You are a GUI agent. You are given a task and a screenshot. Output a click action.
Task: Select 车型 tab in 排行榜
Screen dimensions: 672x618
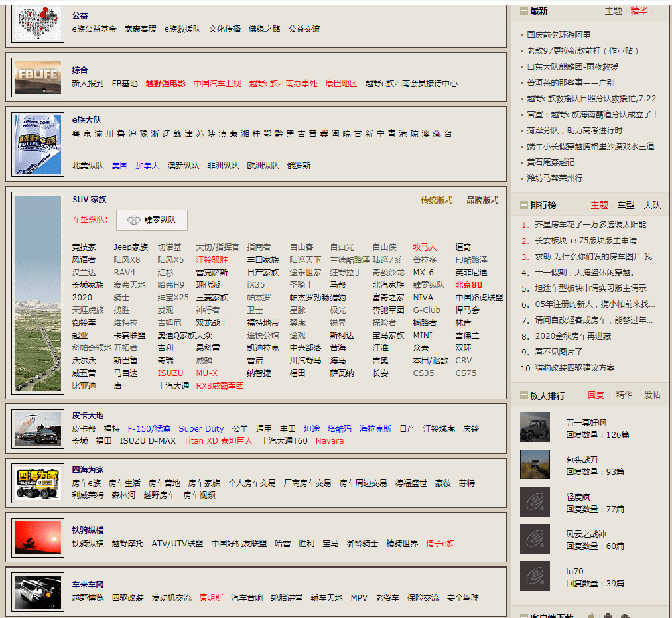[x=626, y=205]
